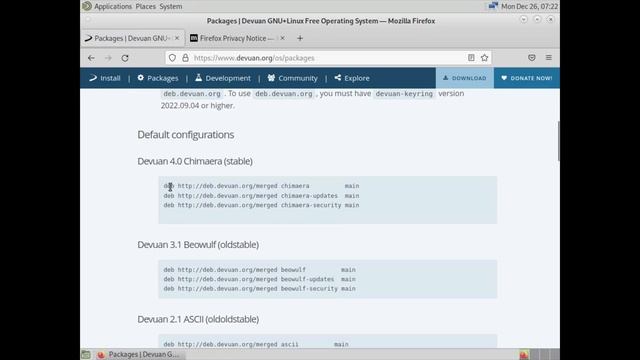Screen dimensions: 640x360
Task: Click the top panel distribution logo icon
Action: point(87,6)
